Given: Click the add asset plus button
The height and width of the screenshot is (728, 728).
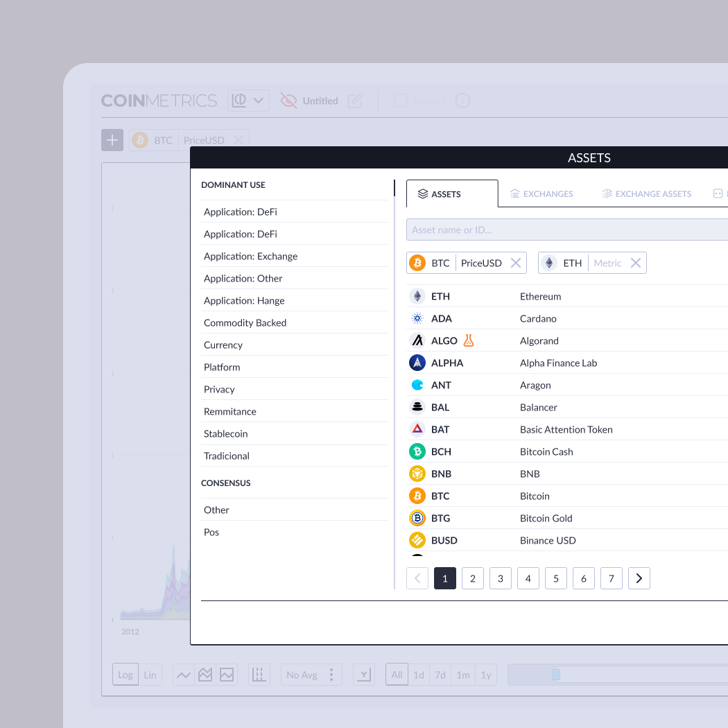Looking at the screenshot, I should [112, 140].
